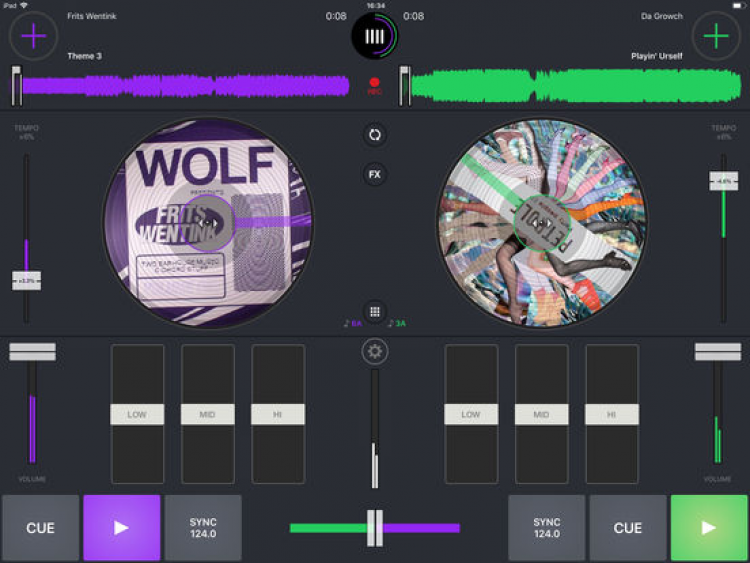Click the right deck volume fader handle
This screenshot has width=750, height=563.
pyautogui.click(x=718, y=352)
